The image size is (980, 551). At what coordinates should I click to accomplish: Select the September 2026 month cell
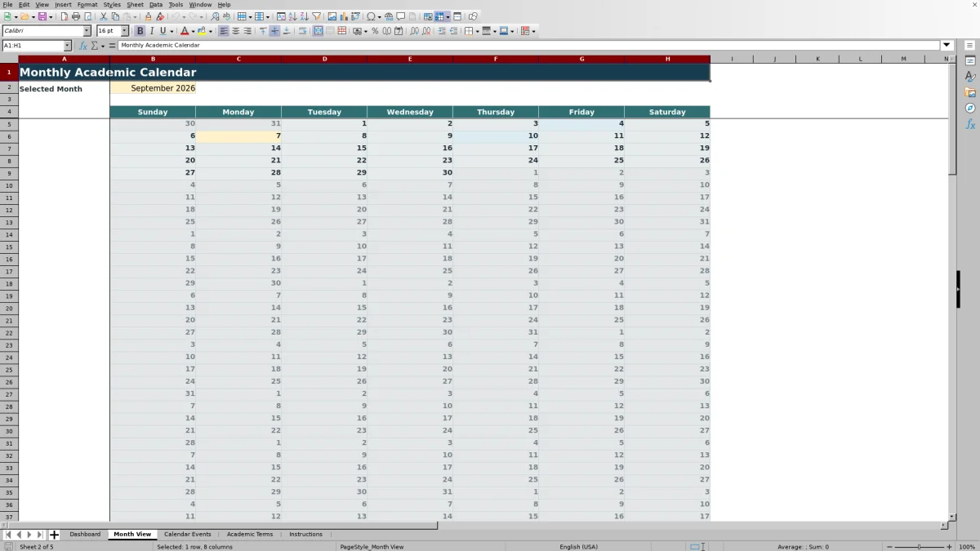click(x=153, y=88)
